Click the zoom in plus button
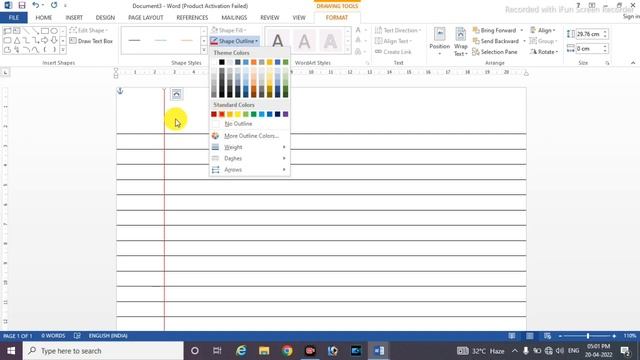Image resolution: width=640 pixels, height=360 pixels. (x=614, y=336)
